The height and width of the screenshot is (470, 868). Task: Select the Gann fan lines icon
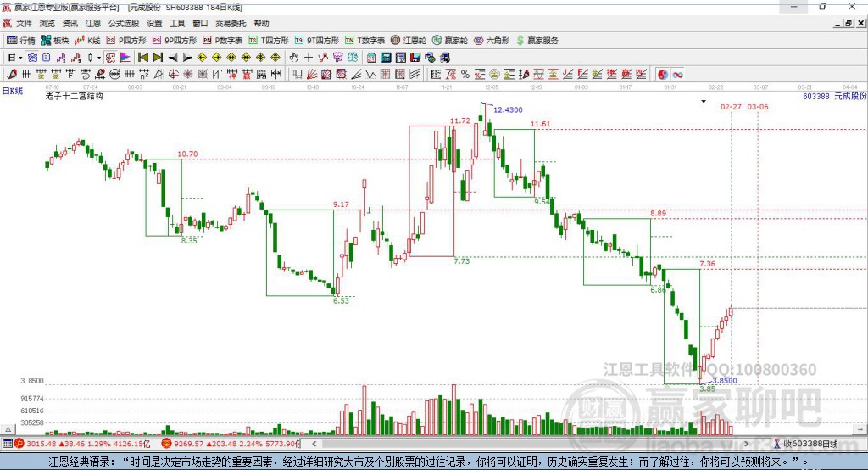click(x=312, y=74)
